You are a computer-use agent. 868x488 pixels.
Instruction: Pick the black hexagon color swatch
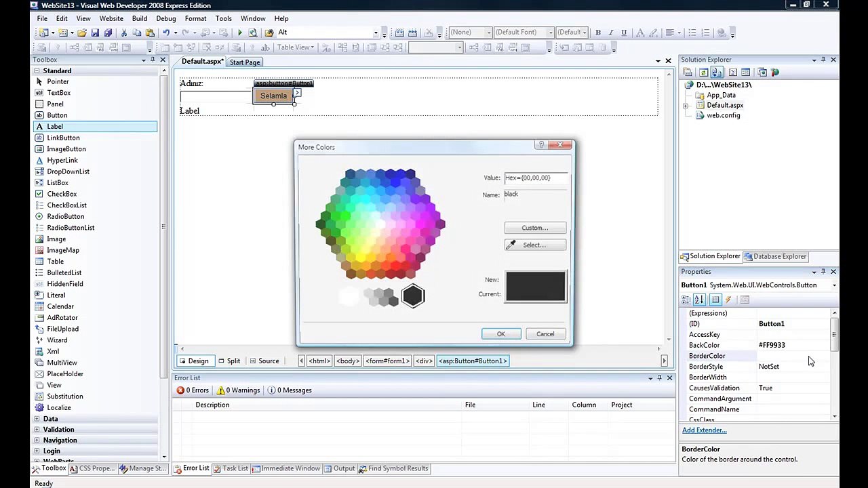[413, 296]
